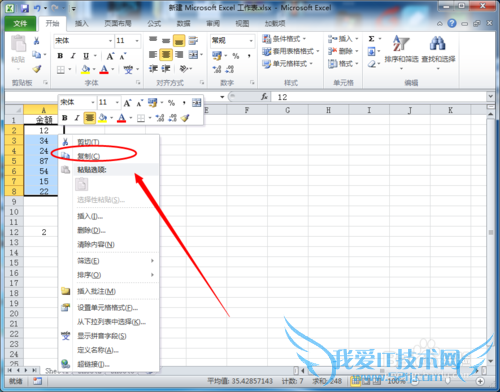Increase font size in ribbon font group
This screenshot has height=392, width=500.
110,56
